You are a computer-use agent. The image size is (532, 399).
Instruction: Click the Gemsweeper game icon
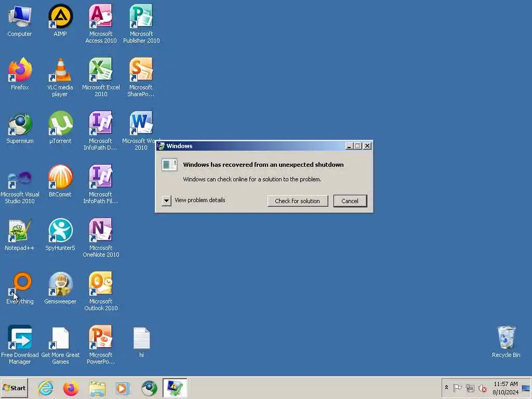coord(60,288)
